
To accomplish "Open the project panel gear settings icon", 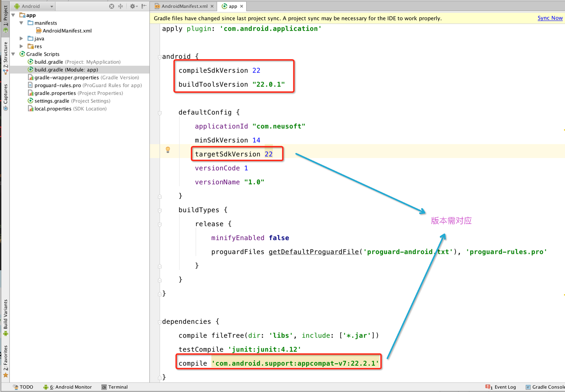I will pyautogui.click(x=133, y=6).
